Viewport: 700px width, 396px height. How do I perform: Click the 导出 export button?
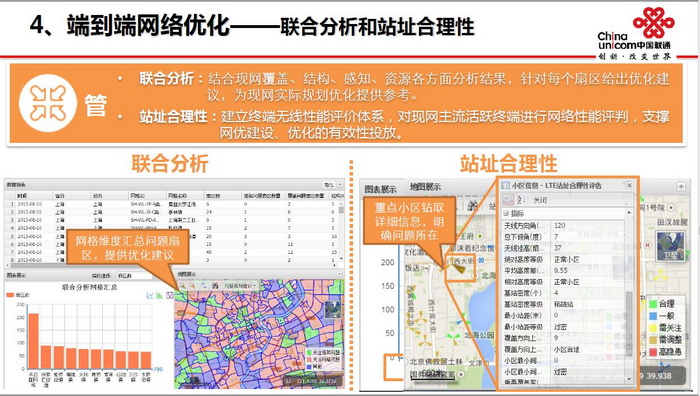tap(329, 185)
